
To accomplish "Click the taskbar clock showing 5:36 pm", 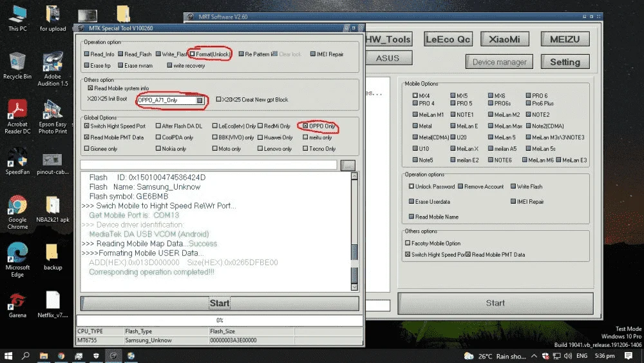I will (x=605, y=356).
